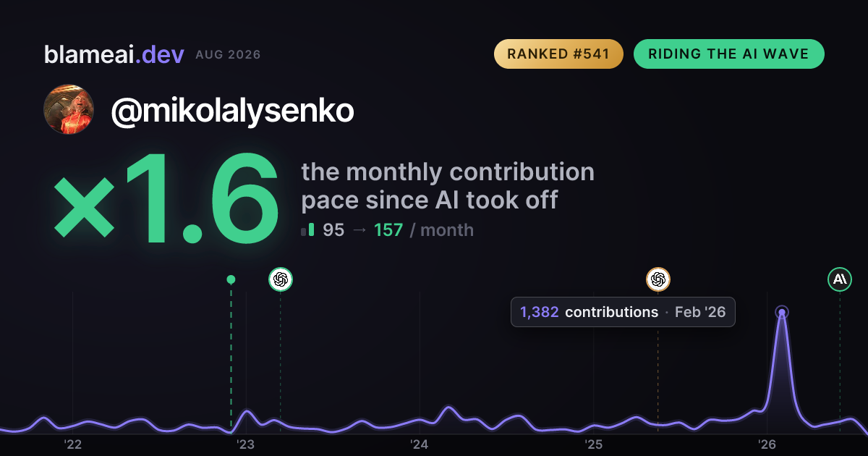868x456 pixels.
Task: Click the '23 axis year label
Action: (x=246, y=444)
